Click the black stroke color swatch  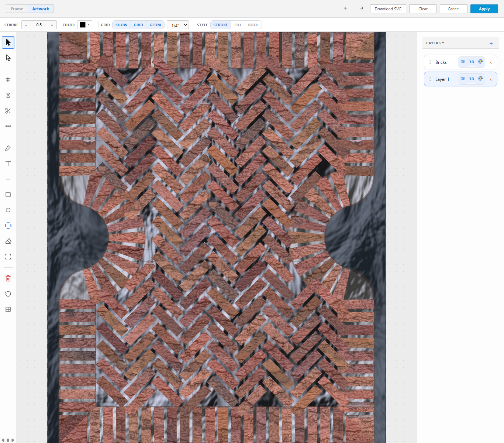point(83,25)
